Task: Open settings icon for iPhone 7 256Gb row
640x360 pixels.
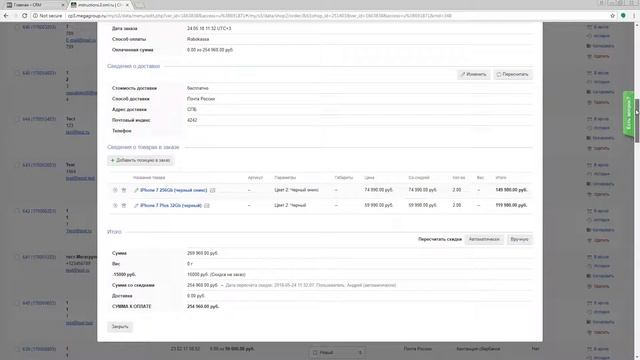Action: pos(115,190)
